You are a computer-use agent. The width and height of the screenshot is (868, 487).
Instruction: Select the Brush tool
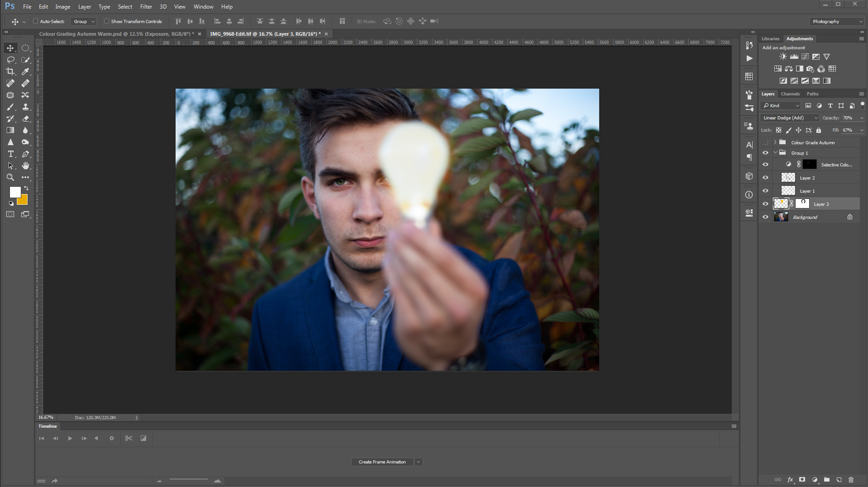(x=10, y=107)
